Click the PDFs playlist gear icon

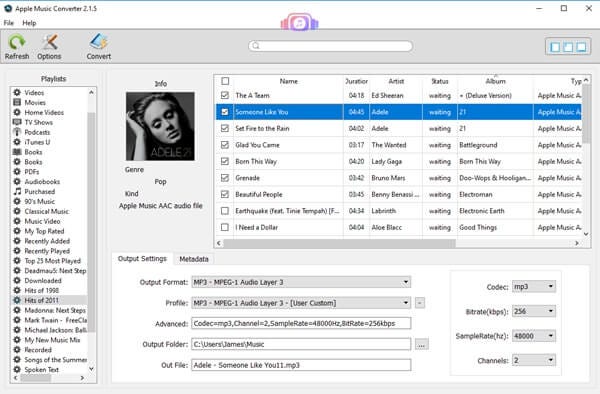coord(17,171)
